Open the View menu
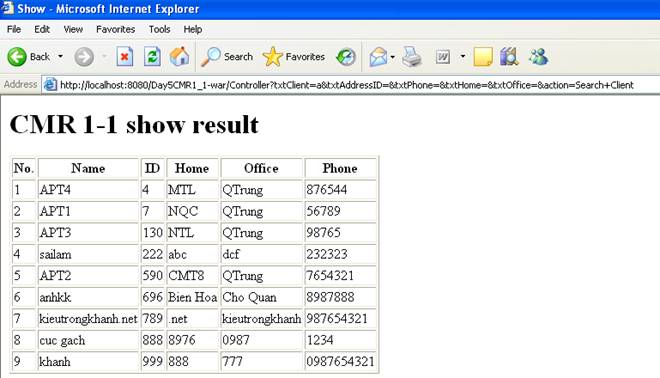This screenshot has width=660, height=378. coord(73,29)
